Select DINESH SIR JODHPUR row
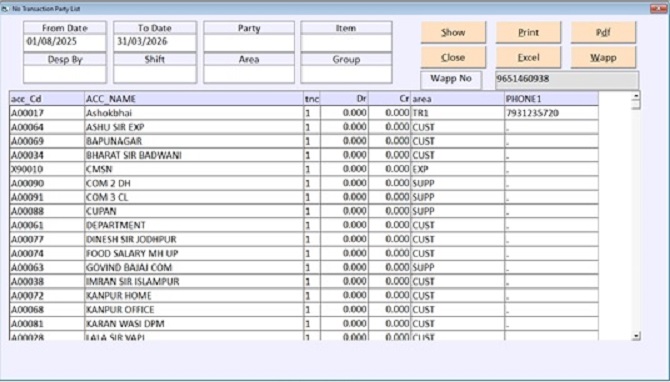This screenshot has height=382, width=670. click(x=304, y=239)
